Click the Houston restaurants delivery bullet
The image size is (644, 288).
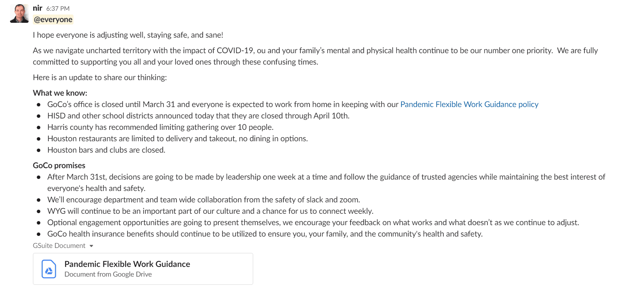[178, 138]
